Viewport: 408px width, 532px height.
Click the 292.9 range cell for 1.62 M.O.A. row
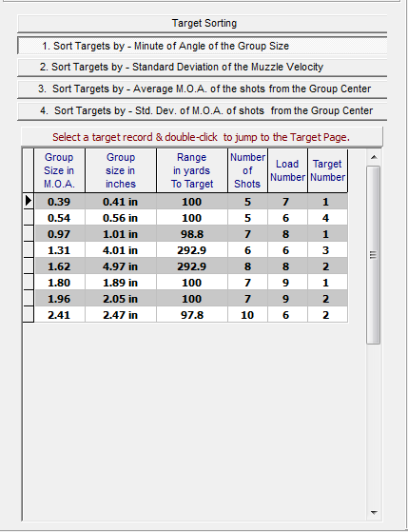pyautogui.click(x=191, y=266)
